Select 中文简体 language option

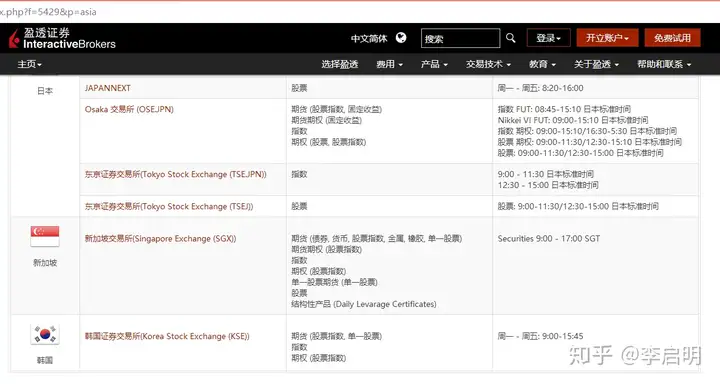click(x=369, y=39)
